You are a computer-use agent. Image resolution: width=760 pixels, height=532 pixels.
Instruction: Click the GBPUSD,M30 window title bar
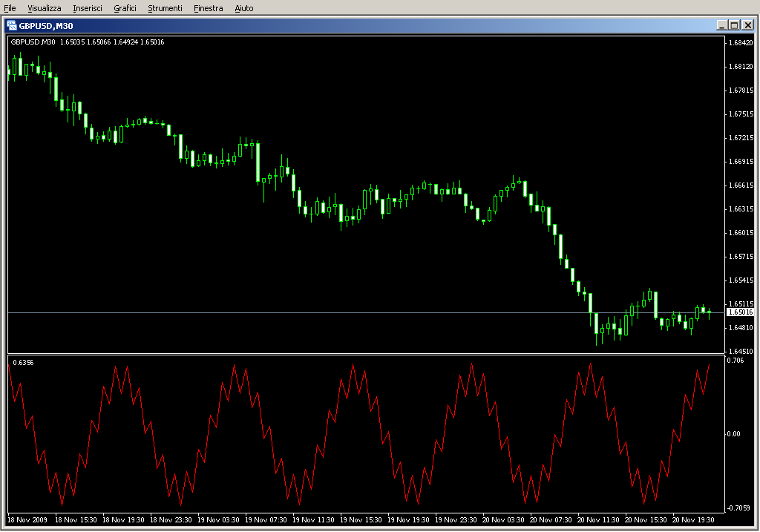(371, 25)
